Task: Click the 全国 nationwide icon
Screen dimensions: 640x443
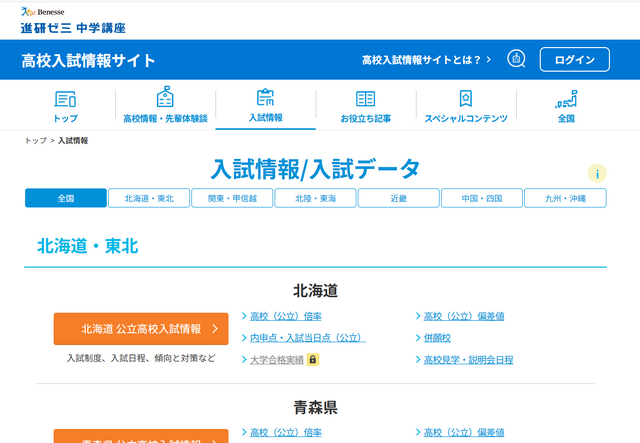Action: tap(566, 99)
